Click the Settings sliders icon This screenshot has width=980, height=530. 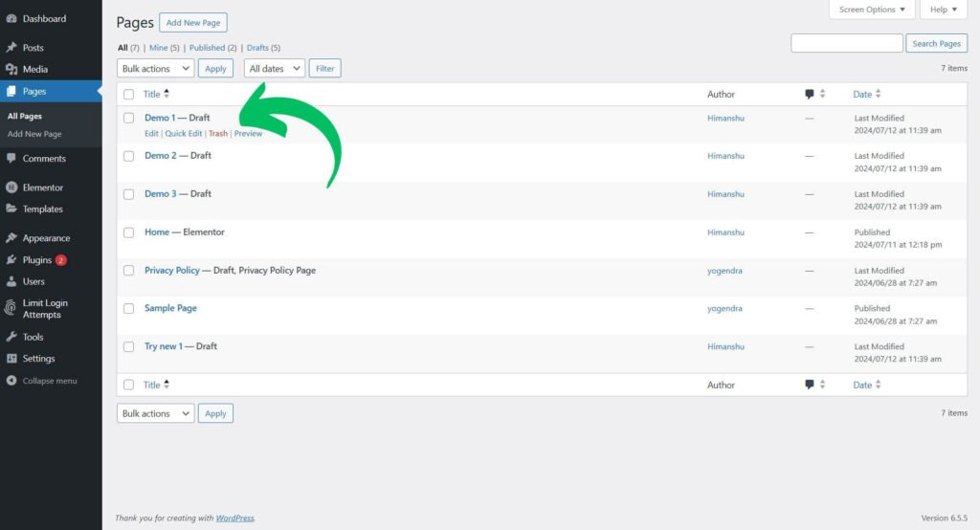pos(11,358)
